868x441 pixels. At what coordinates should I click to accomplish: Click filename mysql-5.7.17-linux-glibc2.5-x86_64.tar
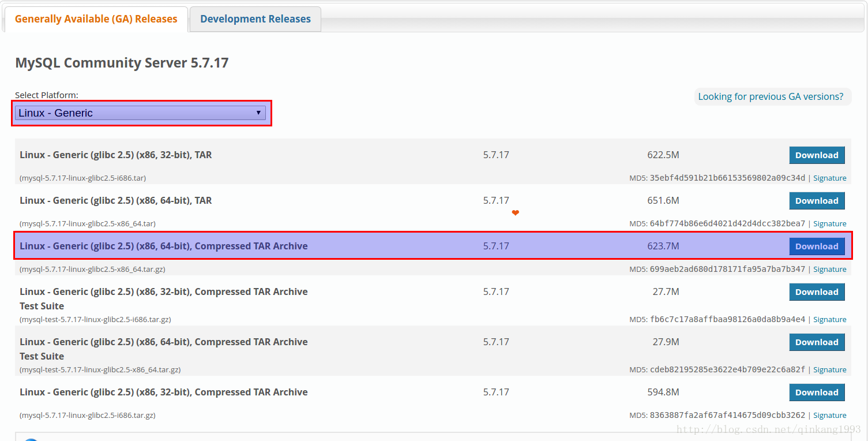tap(88, 224)
